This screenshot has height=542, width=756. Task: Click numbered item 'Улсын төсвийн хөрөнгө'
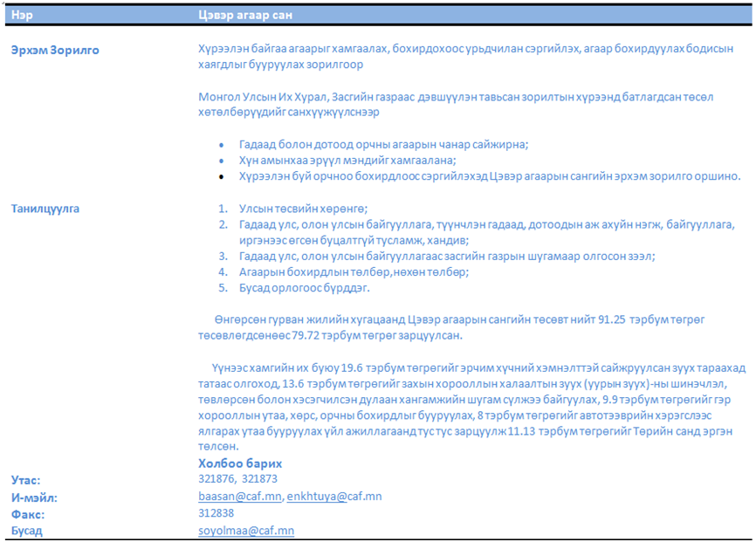[x=303, y=209]
